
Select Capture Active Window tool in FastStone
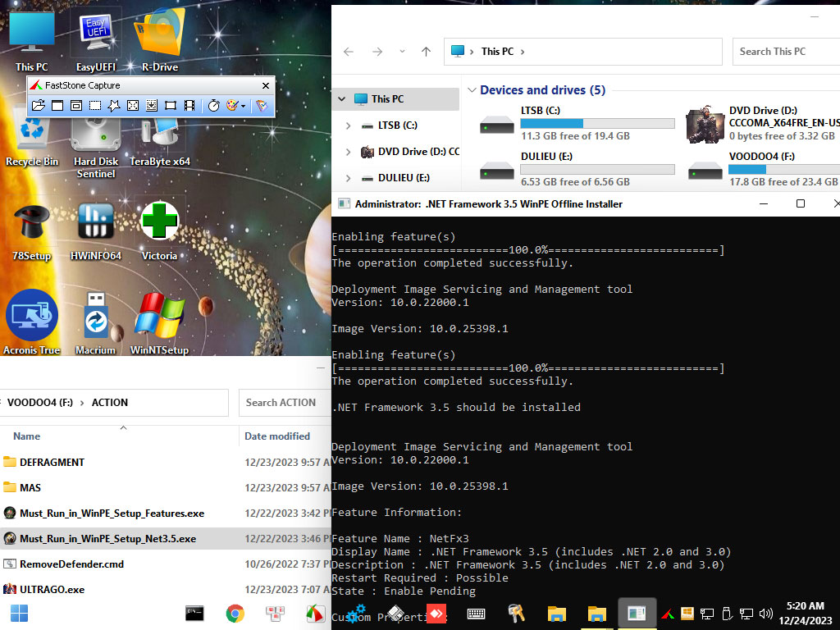click(x=57, y=106)
